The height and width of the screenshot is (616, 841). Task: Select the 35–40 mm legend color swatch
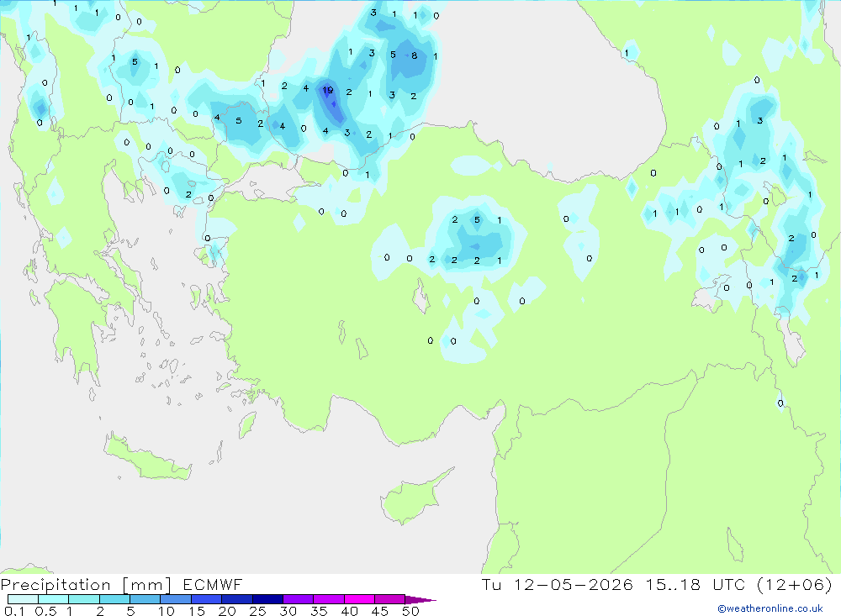click(x=329, y=599)
